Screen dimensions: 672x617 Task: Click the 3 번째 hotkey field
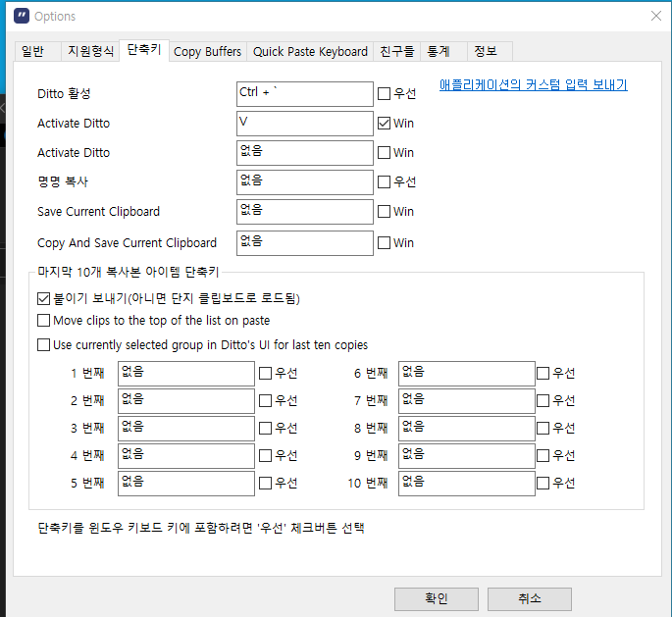click(186, 429)
